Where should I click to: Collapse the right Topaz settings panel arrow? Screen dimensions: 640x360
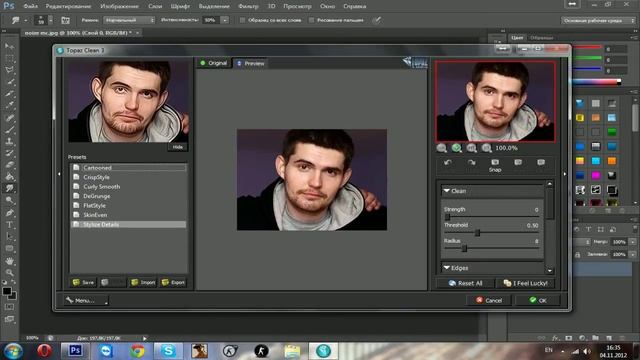[x=565, y=174]
